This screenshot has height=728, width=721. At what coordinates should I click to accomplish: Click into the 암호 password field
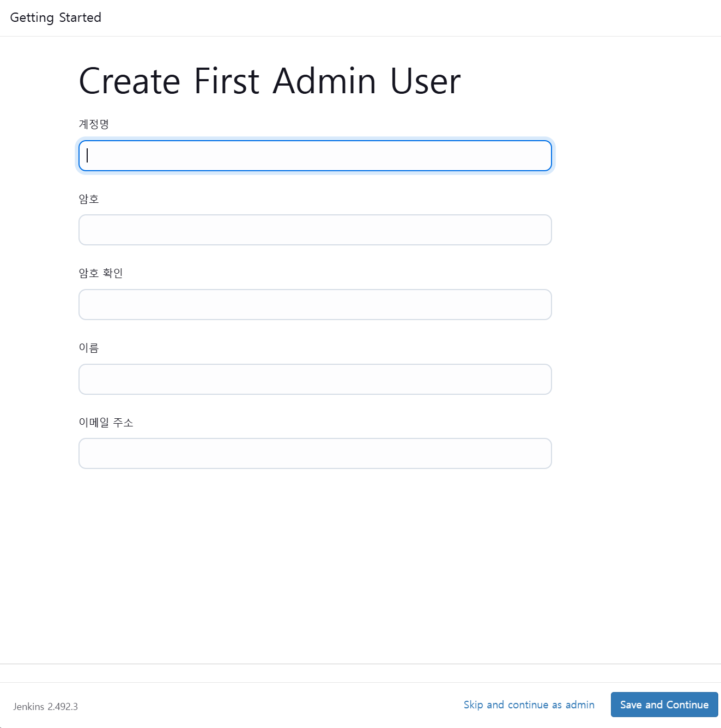[315, 230]
